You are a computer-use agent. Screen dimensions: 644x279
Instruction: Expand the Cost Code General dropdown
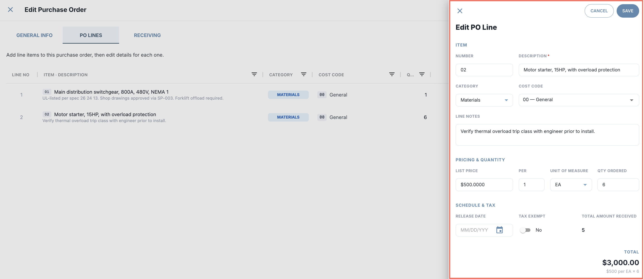[578, 100]
